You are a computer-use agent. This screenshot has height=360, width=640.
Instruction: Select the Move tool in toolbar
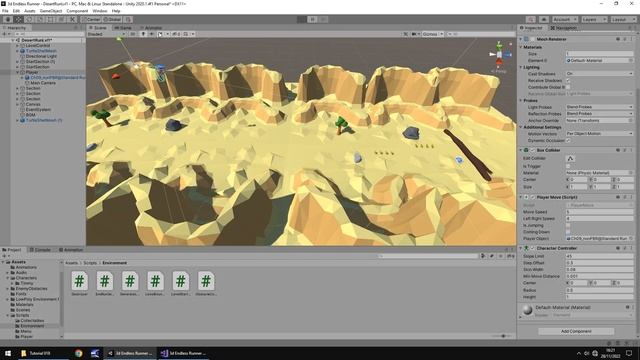[x=18, y=19]
